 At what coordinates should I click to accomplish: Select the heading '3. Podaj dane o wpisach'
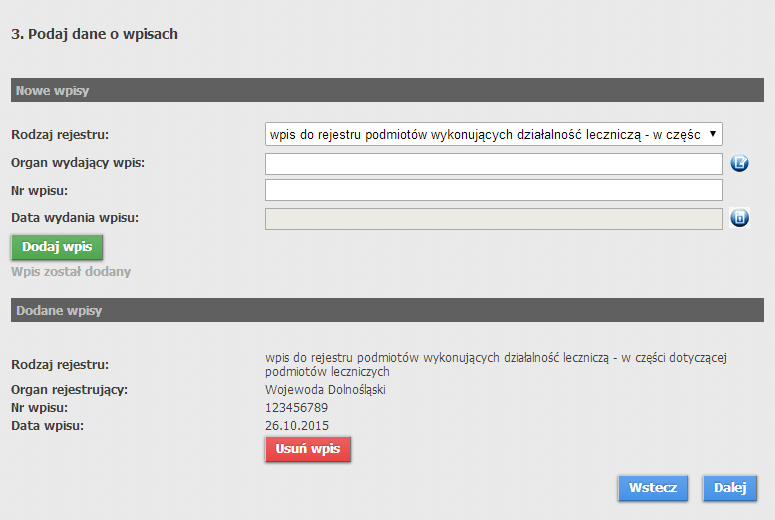coord(94,34)
